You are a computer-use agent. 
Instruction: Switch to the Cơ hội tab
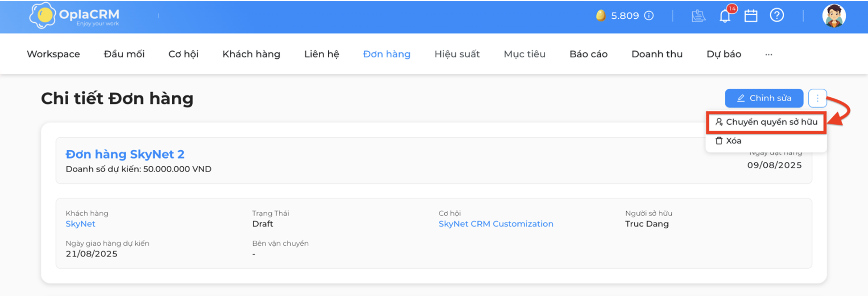click(x=183, y=54)
